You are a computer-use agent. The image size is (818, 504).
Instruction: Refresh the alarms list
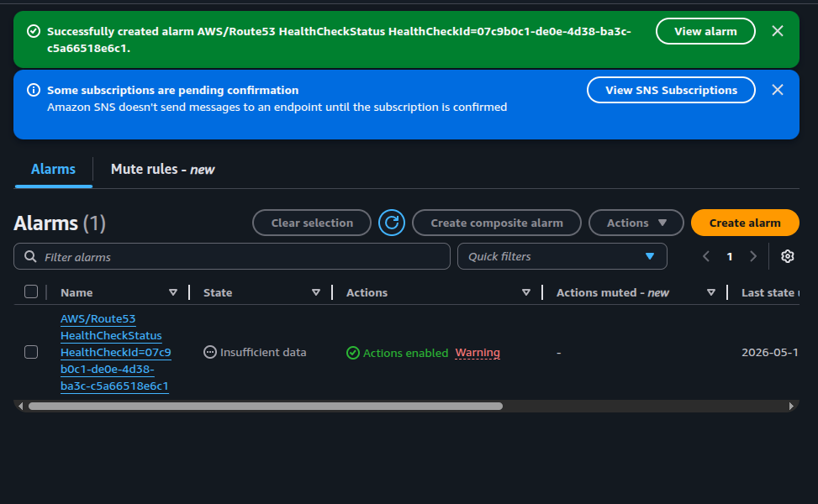pos(392,223)
